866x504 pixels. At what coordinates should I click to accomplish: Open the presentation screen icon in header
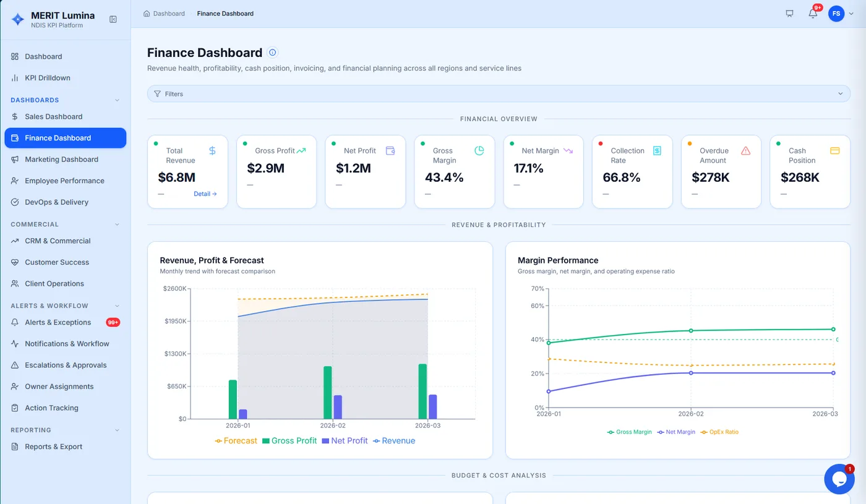(789, 14)
